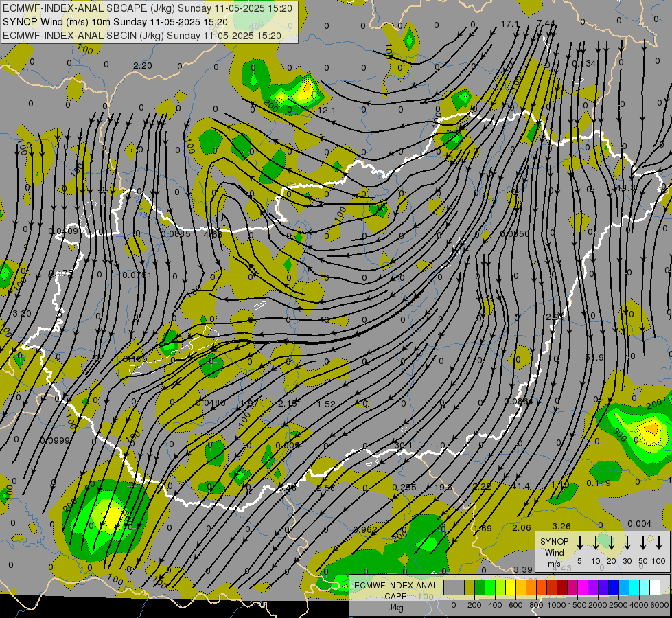
Task: Click the 10 m/s wind legend arrow
Action: click(x=595, y=543)
